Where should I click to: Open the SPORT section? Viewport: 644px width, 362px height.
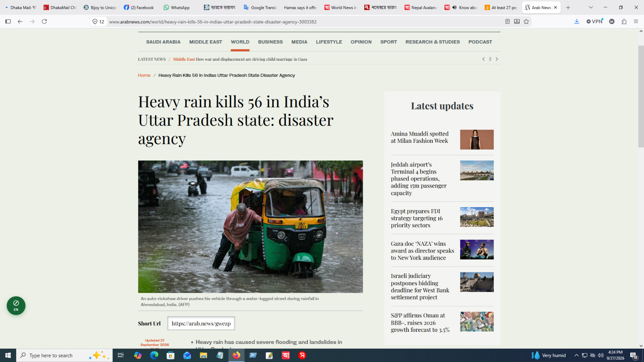[388, 42]
